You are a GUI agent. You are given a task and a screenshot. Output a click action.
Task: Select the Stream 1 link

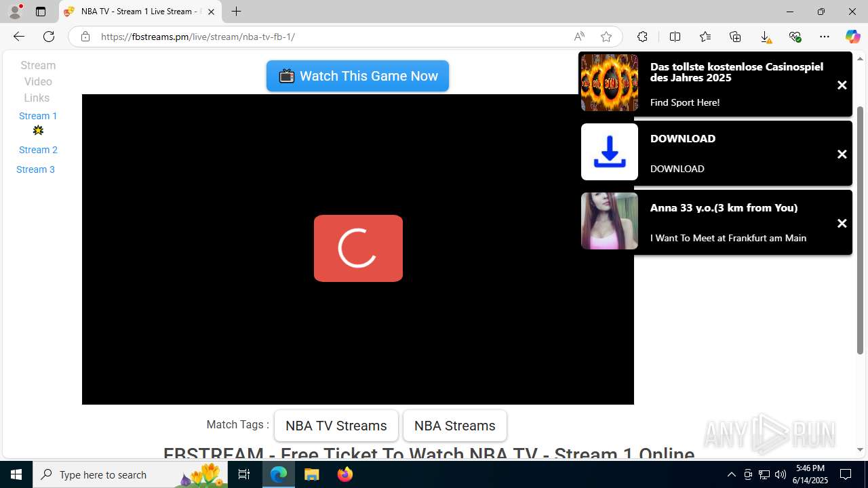(x=38, y=116)
